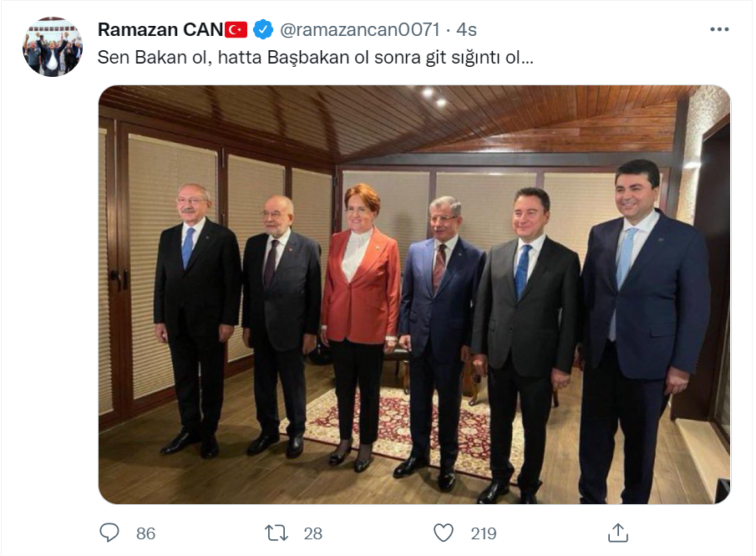756x556 pixels.
Task: Open profile via the Ramazan CAN display name
Action: [160, 30]
